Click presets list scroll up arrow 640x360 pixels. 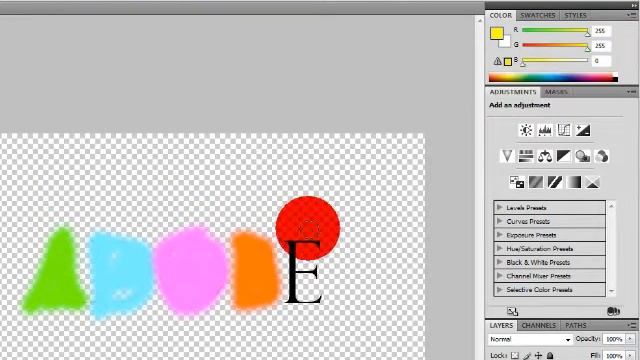coord(611,206)
